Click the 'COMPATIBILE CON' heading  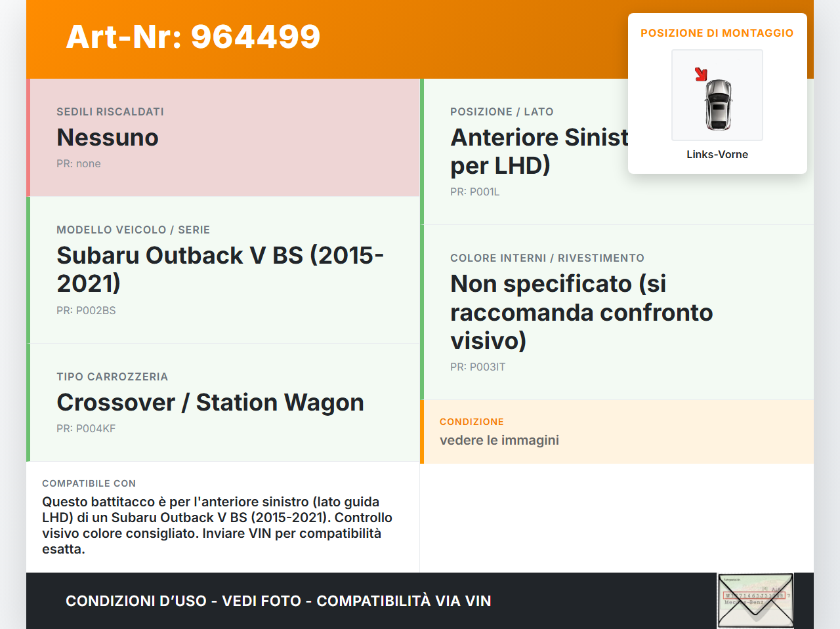89,483
